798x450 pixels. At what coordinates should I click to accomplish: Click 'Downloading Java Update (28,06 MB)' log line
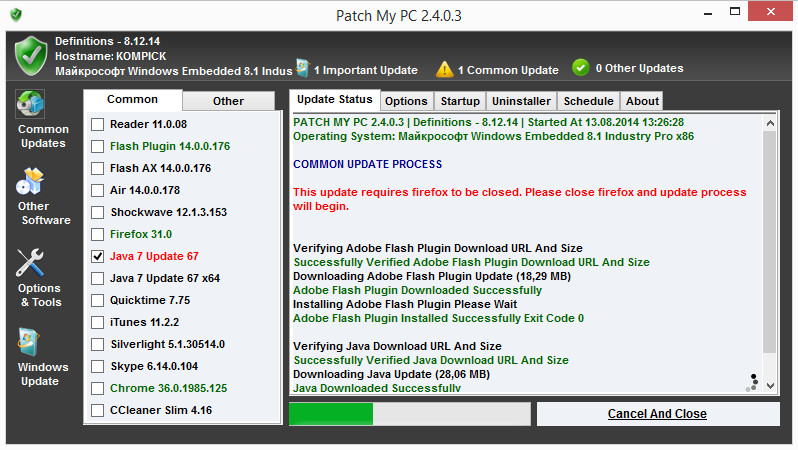pyautogui.click(x=391, y=374)
